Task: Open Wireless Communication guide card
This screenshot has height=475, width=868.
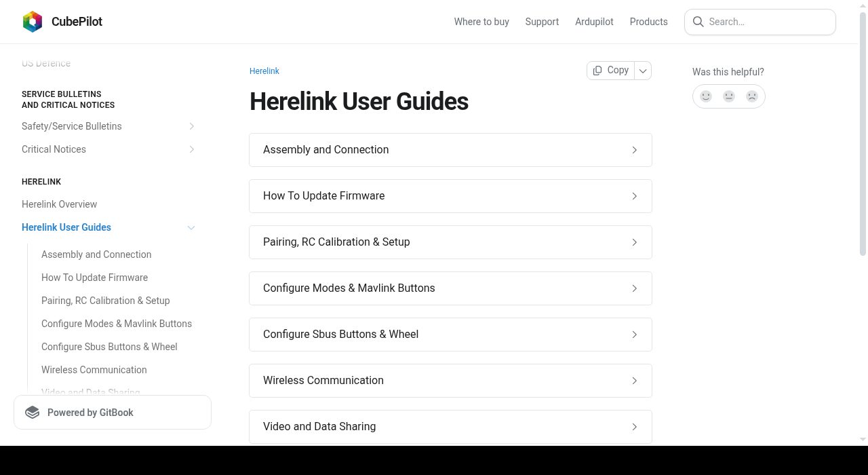Action: pos(450,381)
